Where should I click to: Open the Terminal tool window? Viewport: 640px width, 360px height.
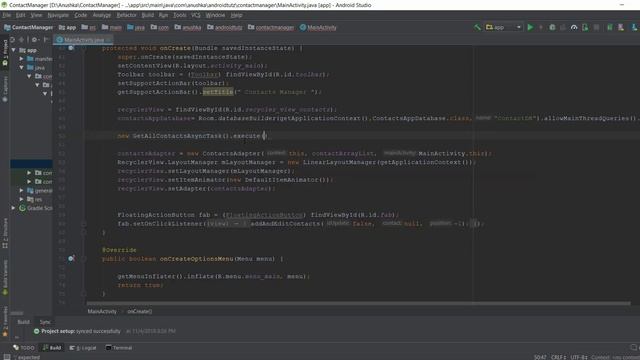(x=119, y=348)
